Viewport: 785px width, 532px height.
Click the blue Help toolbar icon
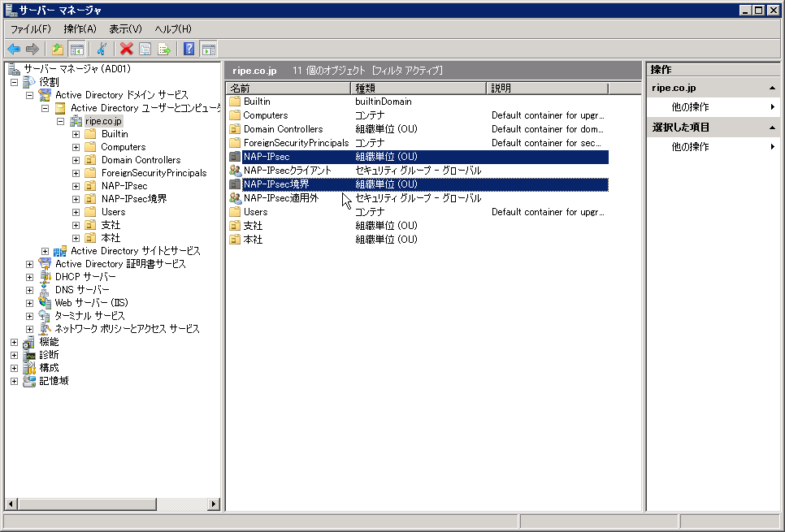tap(189, 49)
